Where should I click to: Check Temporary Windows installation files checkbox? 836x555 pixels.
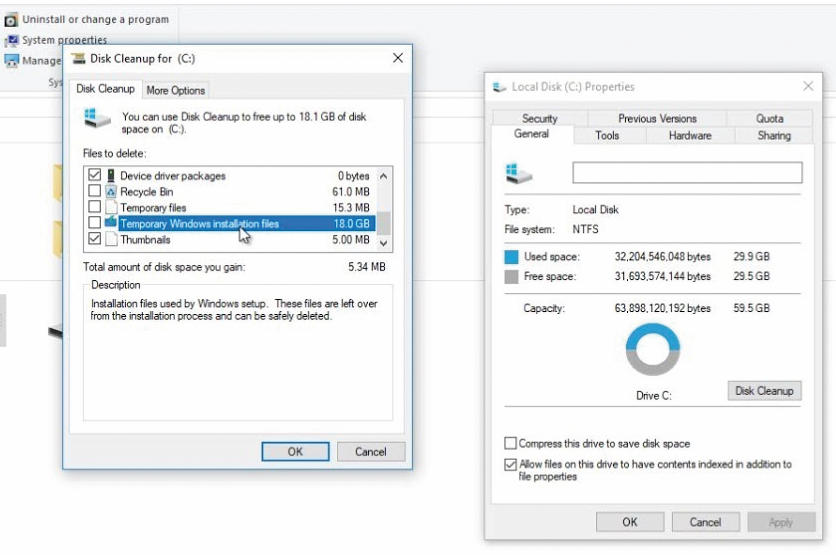(94, 222)
